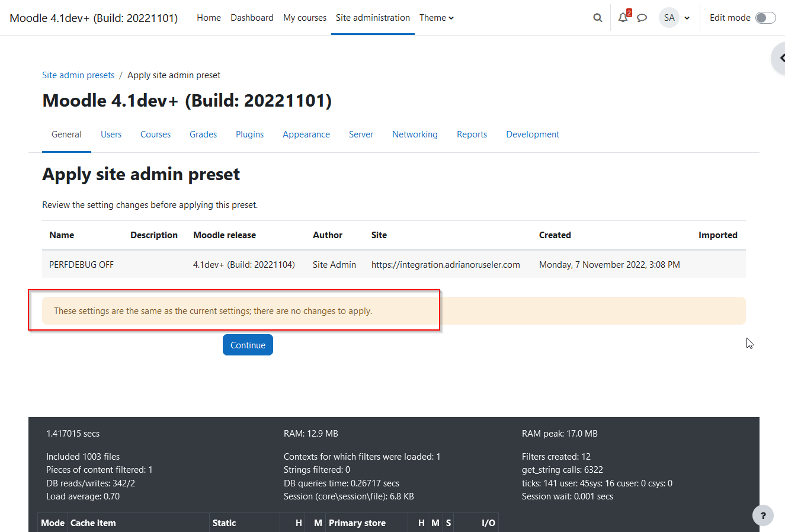785x532 pixels.
Task: Switch to the Appearance tab
Action: point(306,134)
